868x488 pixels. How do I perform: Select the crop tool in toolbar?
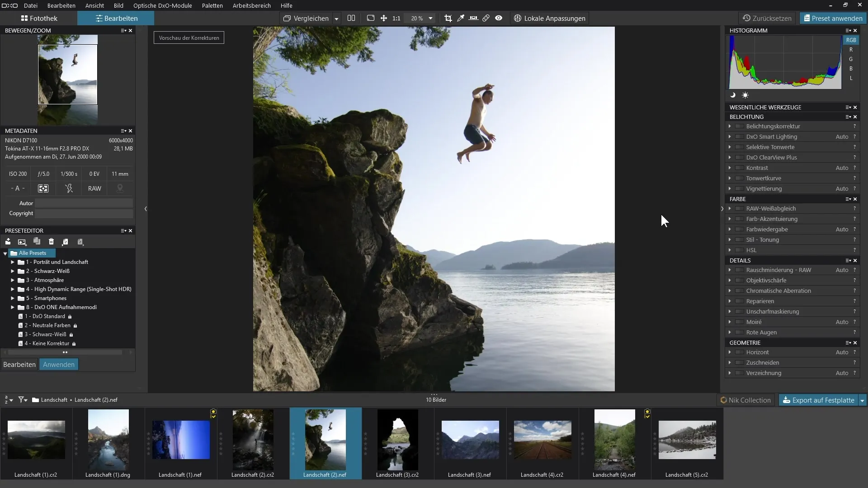tap(448, 18)
